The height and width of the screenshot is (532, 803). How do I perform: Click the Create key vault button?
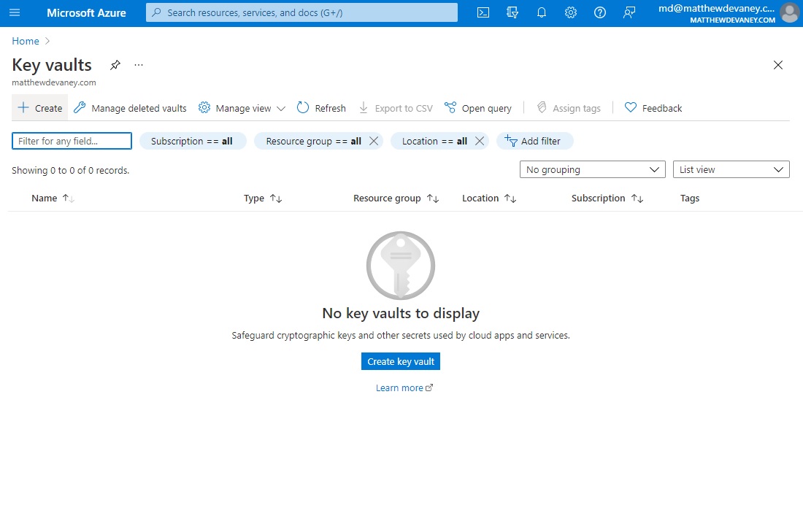pyautogui.click(x=400, y=361)
